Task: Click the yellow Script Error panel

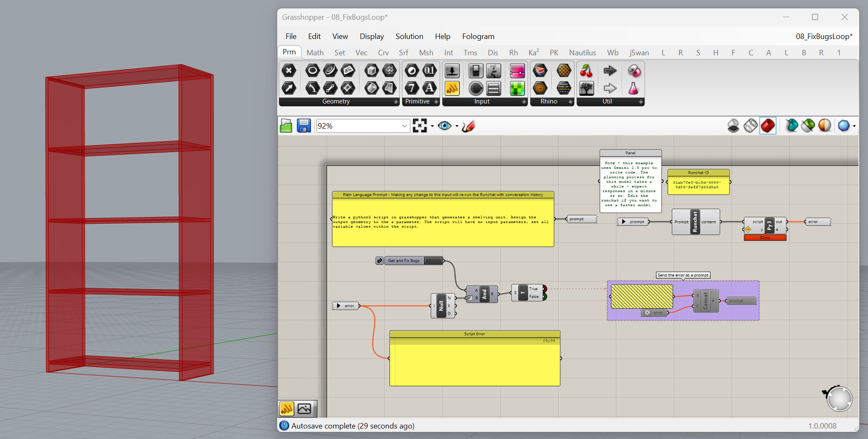Action: tap(474, 361)
